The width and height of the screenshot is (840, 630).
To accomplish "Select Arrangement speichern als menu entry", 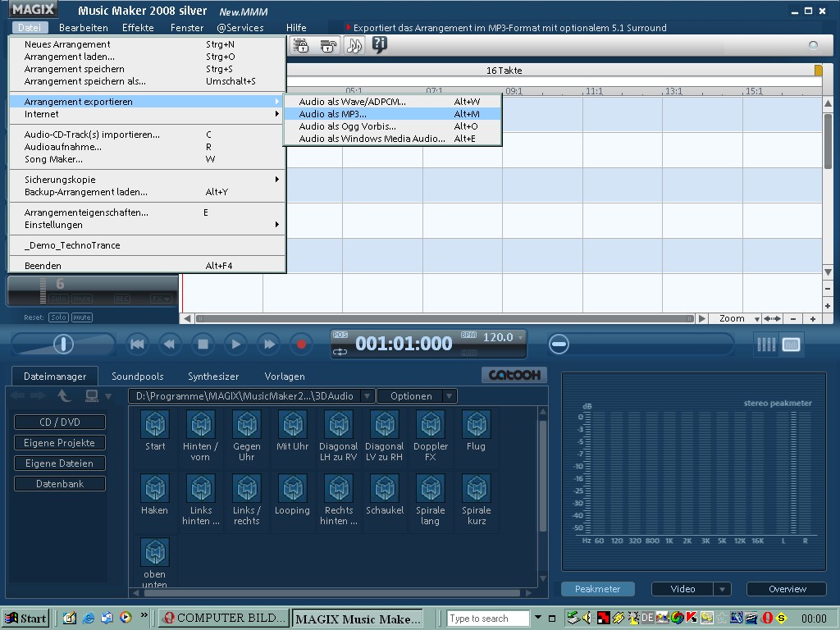I will pyautogui.click(x=147, y=81).
